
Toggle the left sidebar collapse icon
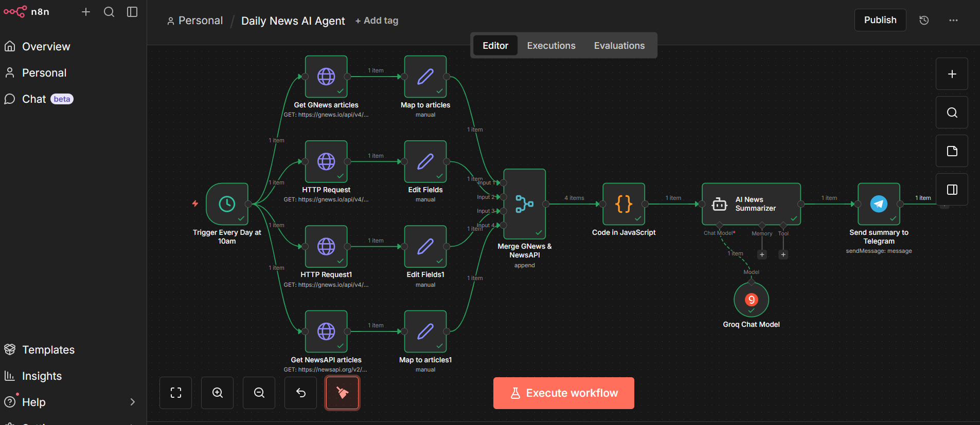click(132, 12)
